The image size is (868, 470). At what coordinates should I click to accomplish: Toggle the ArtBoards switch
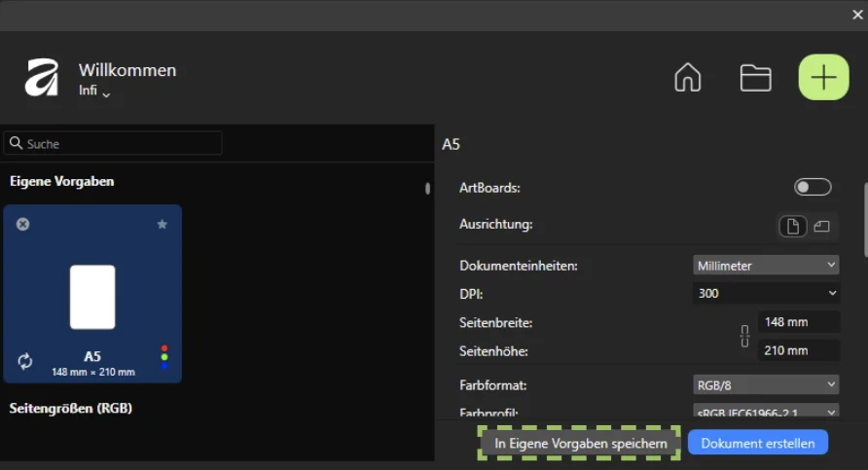coord(813,187)
